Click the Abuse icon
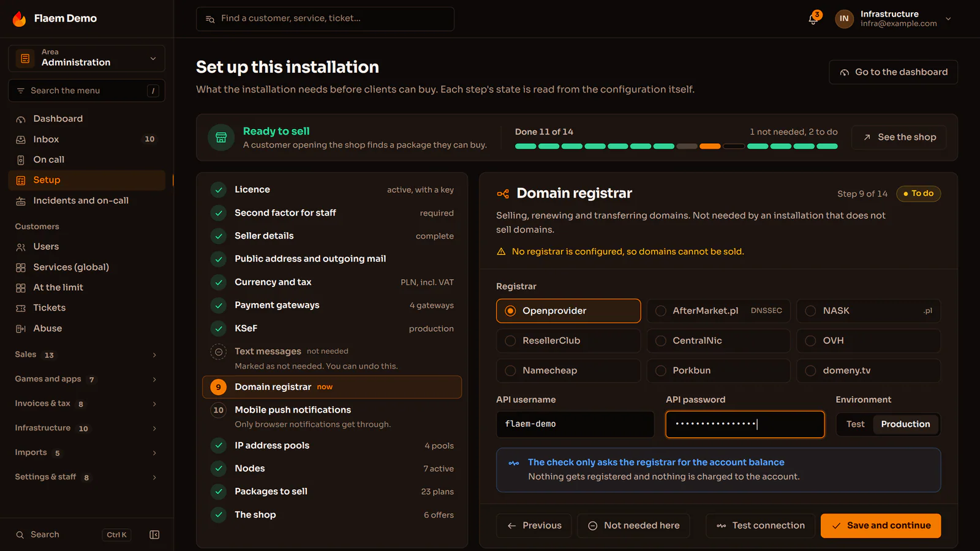 point(21,329)
